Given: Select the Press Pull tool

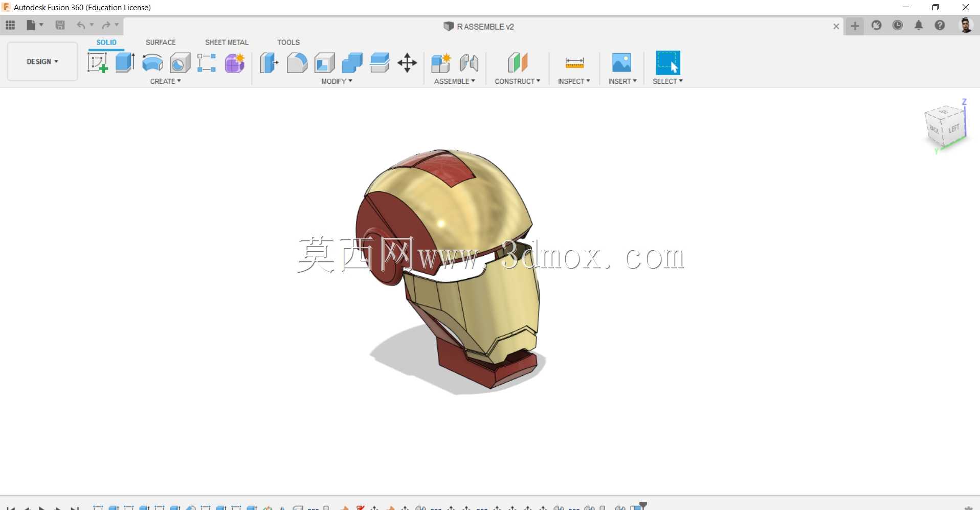Looking at the screenshot, I should pyautogui.click(x=269, y=63).
